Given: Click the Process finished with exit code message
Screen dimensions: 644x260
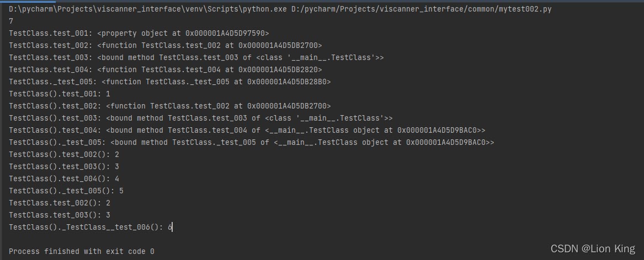Looking at the screenshot, I should (82, 251).
